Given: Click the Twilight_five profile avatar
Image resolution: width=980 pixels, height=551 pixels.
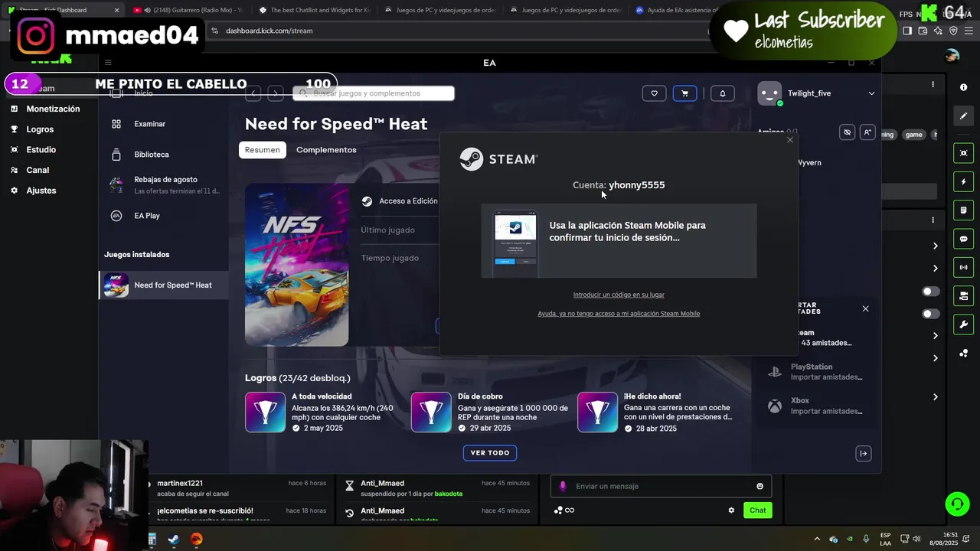Looking at the screenshot, I should (x=769, y=93).
